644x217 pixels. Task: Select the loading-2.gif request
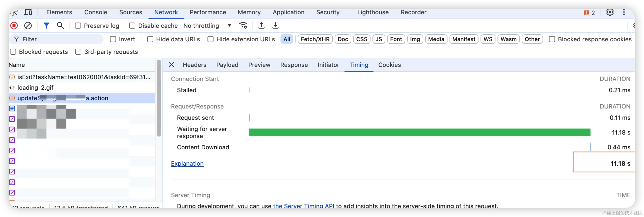pos(82,88)
